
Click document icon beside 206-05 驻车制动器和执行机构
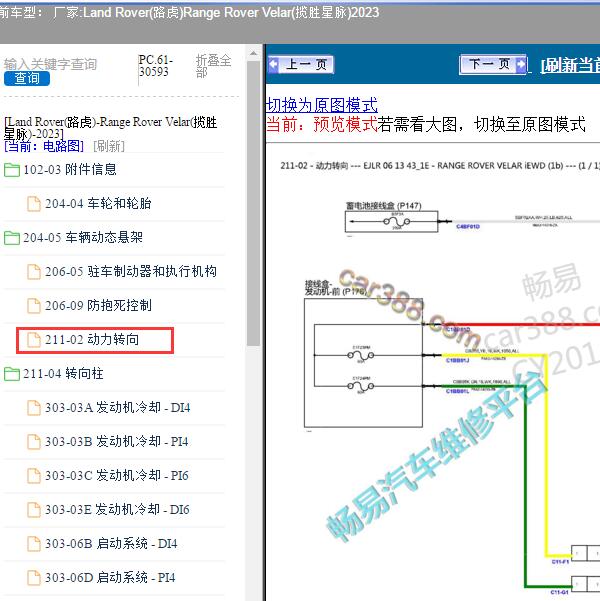[x=34, y=272]
